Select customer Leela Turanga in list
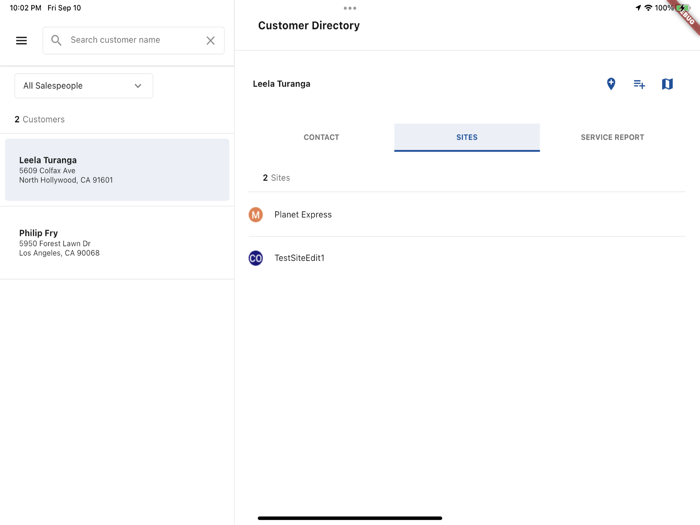Image resolution: width=700 pixels, height=525 pixels. click(117, 170)
